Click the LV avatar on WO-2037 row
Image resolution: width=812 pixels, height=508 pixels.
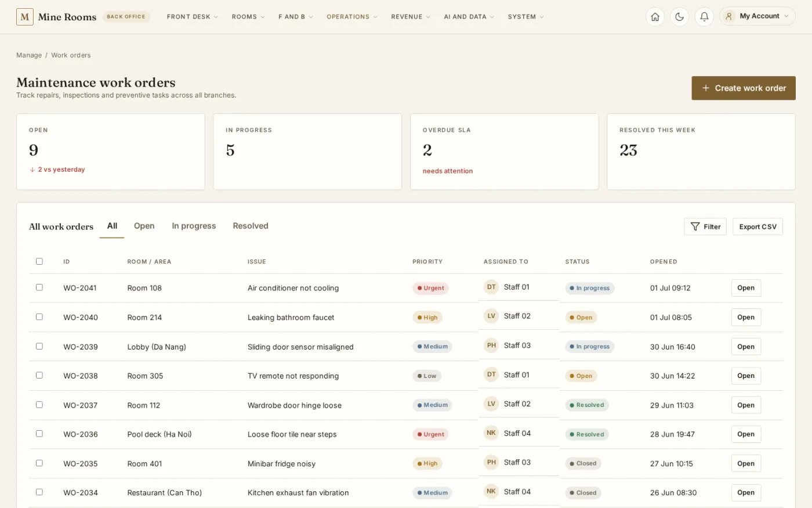click(491, 403)
